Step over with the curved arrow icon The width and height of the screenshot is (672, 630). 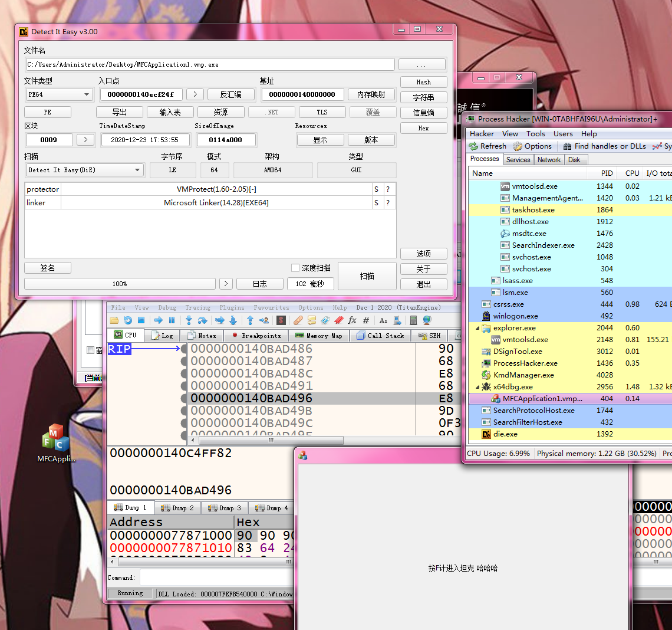click(202, 320)
